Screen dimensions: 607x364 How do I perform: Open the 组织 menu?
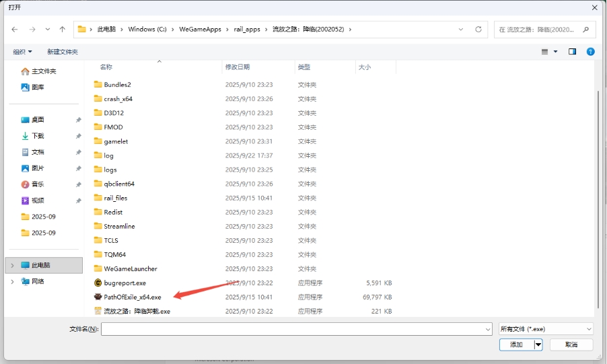coord(22,52)
